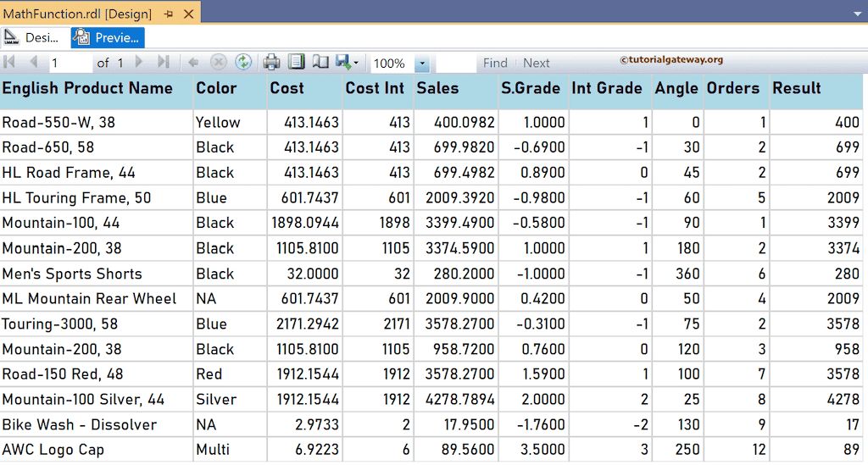Click the 1898.0944 cost value
Viewport: 868px width, 465px height.
(305, 223)
